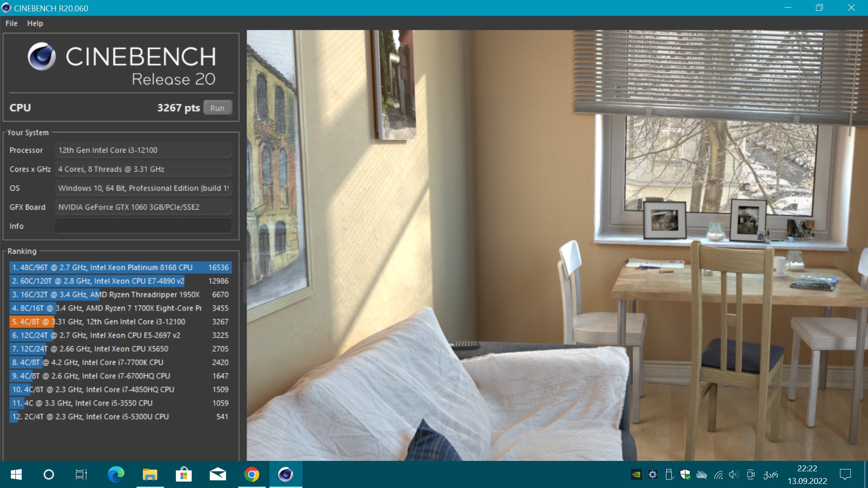
Task: Open Microsoft Store taskbar icon
Action: 184,474
